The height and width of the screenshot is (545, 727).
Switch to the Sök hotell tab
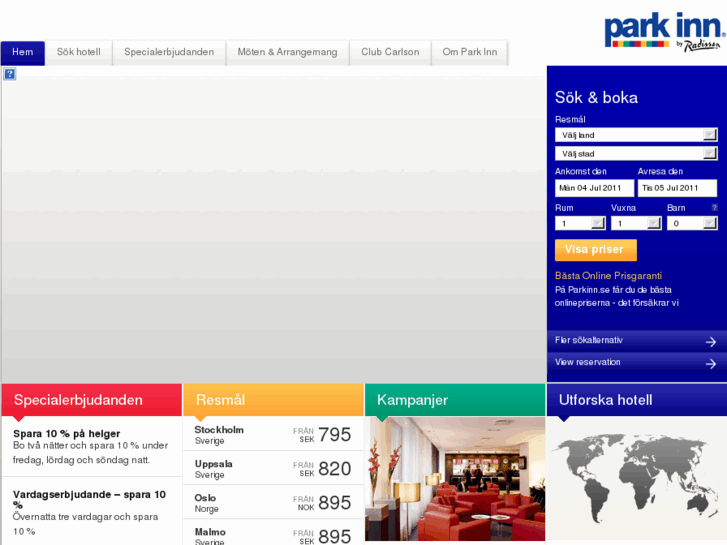click(79, 52)
